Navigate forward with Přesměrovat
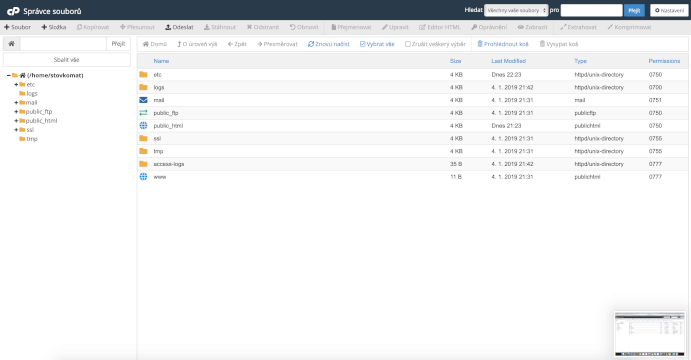 [277, 44]
